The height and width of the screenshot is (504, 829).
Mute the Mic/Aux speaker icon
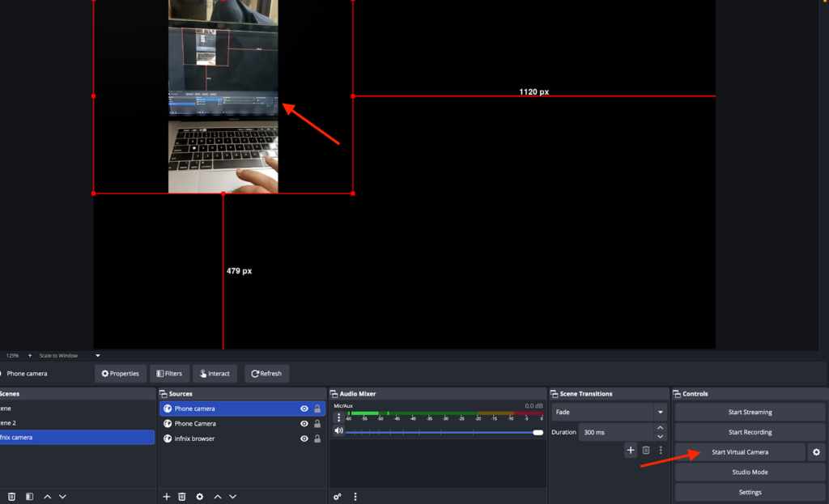(x=338, y=431)
